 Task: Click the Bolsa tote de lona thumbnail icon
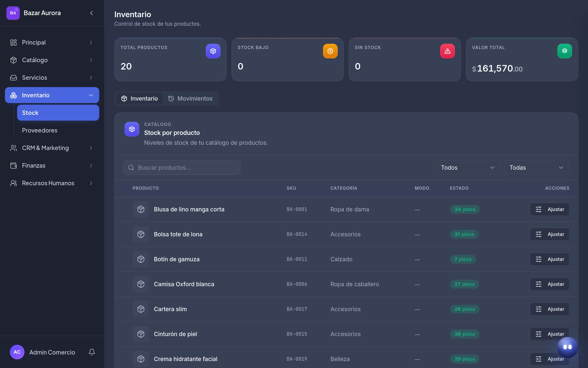tap(141, 234)
